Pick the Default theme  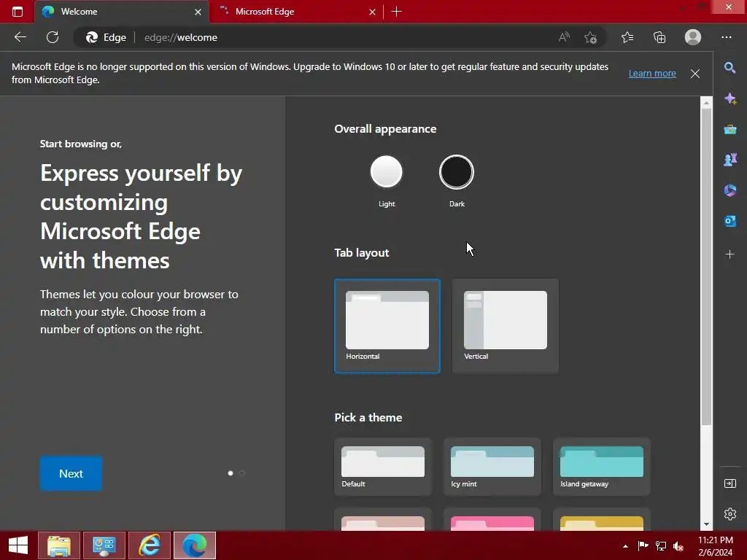(383, 467)
